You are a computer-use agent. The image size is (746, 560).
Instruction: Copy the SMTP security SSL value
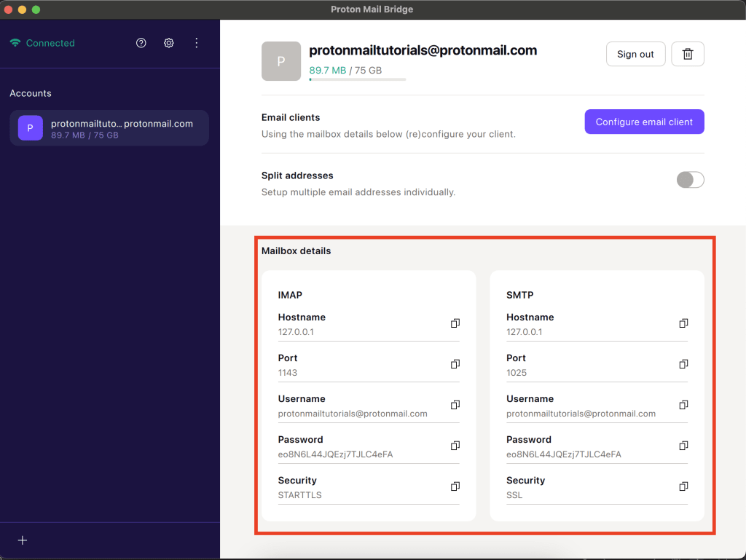683,486
